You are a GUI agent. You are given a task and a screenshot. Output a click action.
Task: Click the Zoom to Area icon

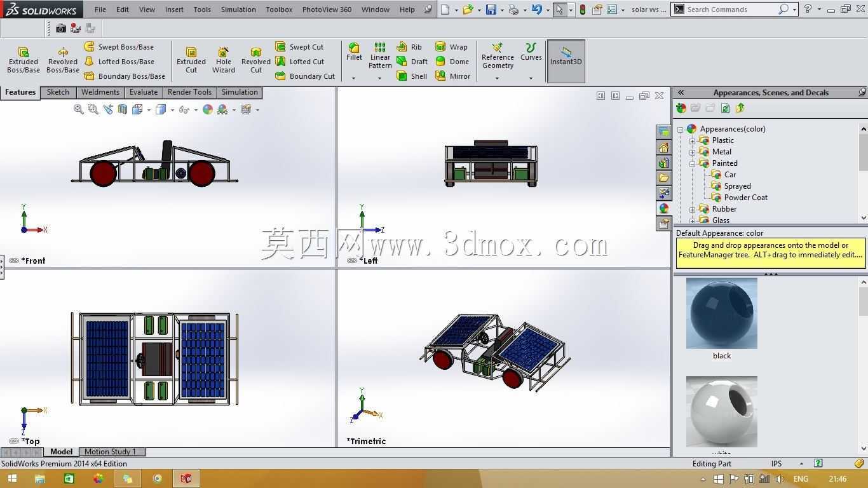pyautogui.click(x=93, y=109)
